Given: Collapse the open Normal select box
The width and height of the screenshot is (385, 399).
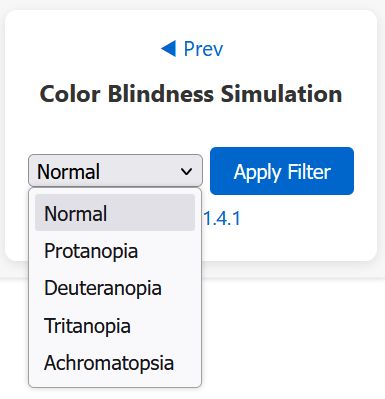Looking at the screenshot, I should coord(115,171).
